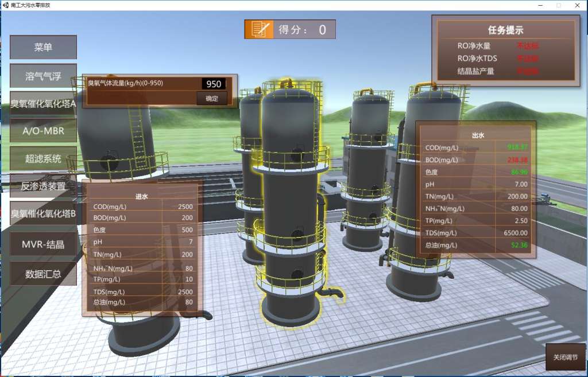
Task: Click the 出水 TN value 200.00
Action: (x=517, y=196)
